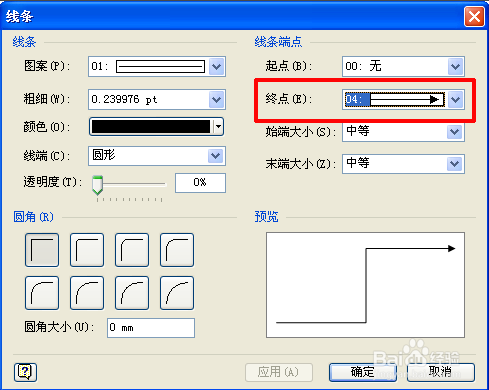Open the 终点 end arrow dropdown
Screen dimensions: 489x390
[455, 99]
